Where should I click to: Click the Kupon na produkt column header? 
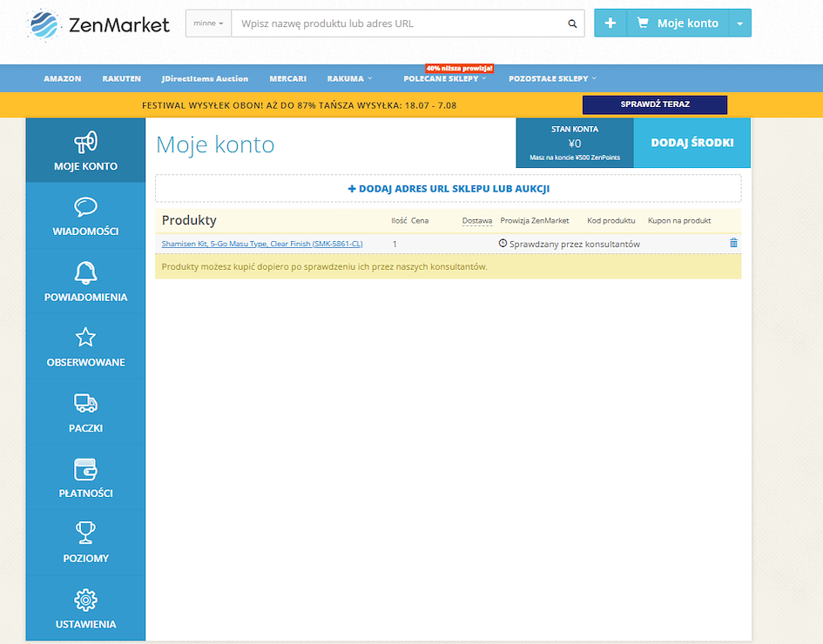(x=679, y=221)
